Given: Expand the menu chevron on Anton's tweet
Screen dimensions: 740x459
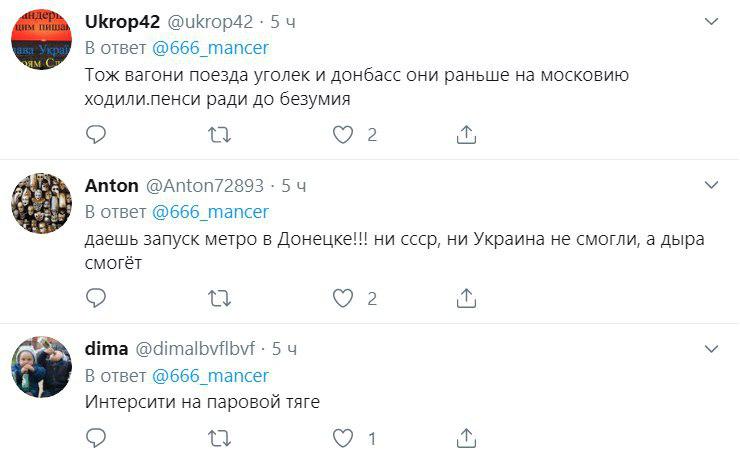Looking at the screenshot, I should pos(711,186).
